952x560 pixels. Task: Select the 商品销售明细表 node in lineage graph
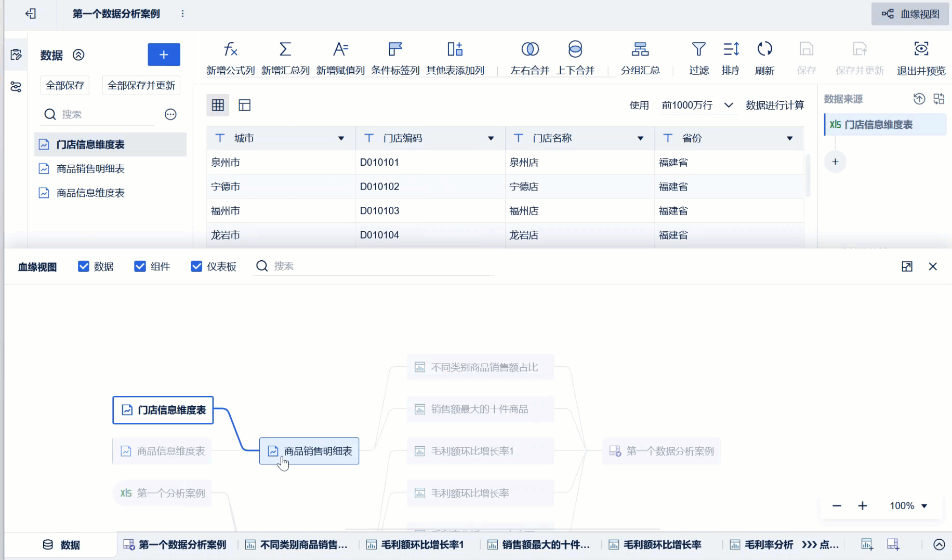point(309,451)
